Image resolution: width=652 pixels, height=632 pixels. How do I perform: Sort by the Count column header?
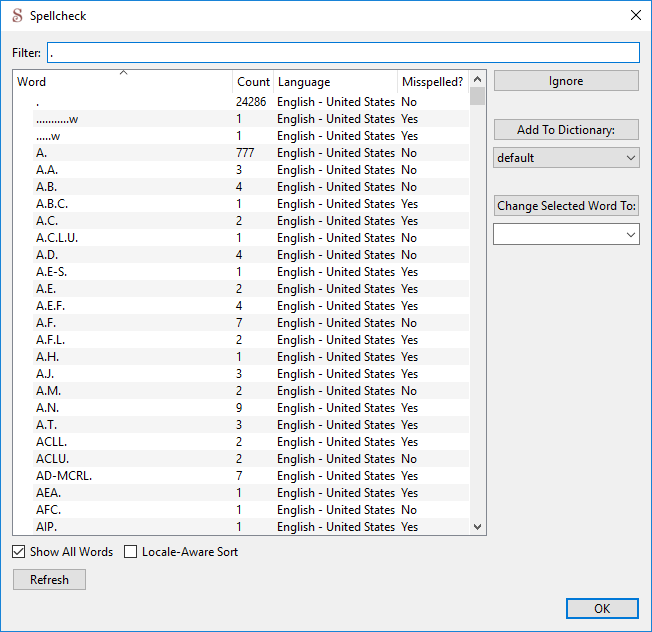(253, 82)
